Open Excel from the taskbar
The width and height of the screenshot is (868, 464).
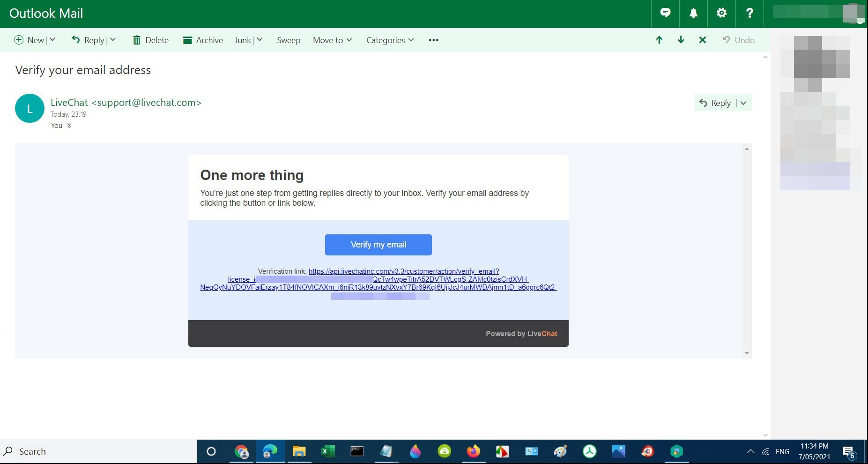[328, 452]
